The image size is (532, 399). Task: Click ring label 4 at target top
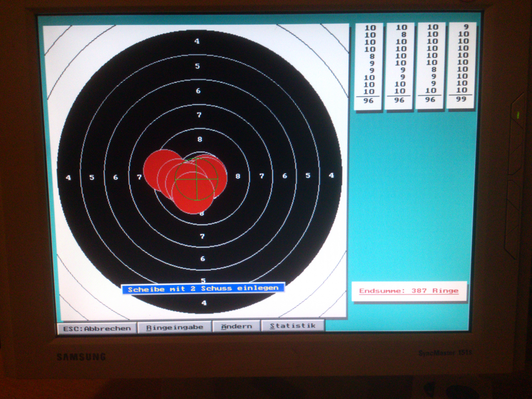(197, 41)
